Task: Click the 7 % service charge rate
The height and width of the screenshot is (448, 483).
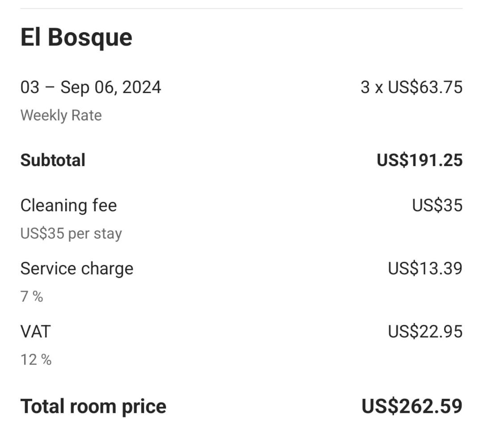Action: tap(32, 296)
